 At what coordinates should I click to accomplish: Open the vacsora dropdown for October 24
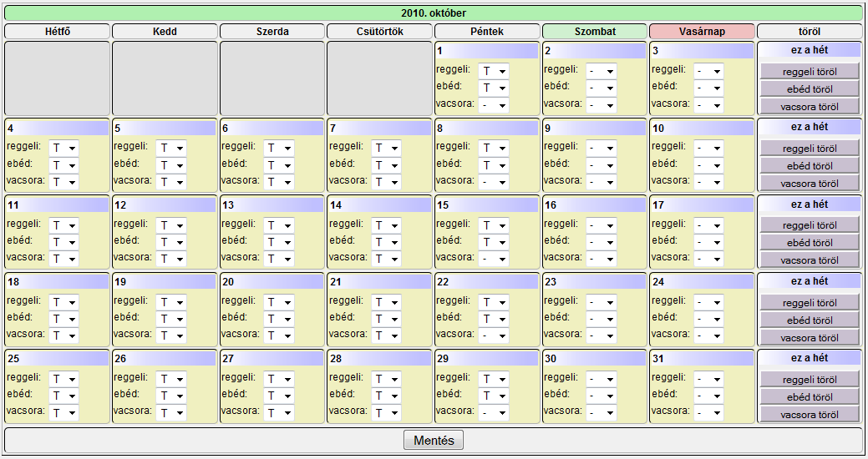(x=708, y=335)
